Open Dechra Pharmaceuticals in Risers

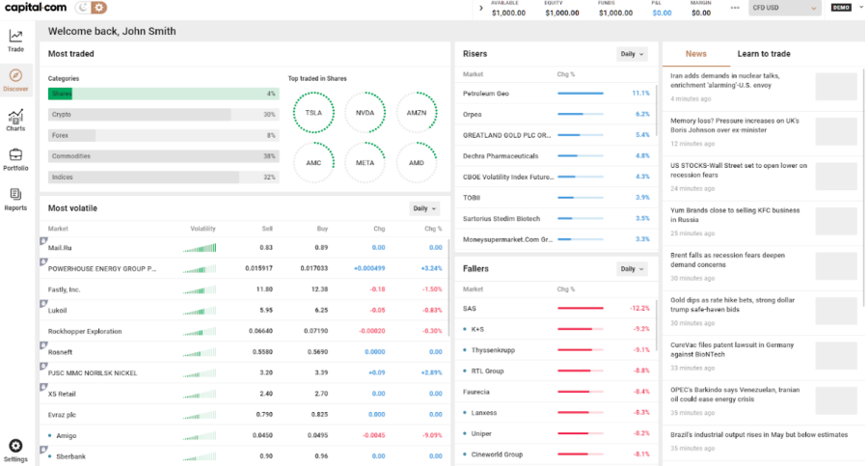[x=556, y=155]
